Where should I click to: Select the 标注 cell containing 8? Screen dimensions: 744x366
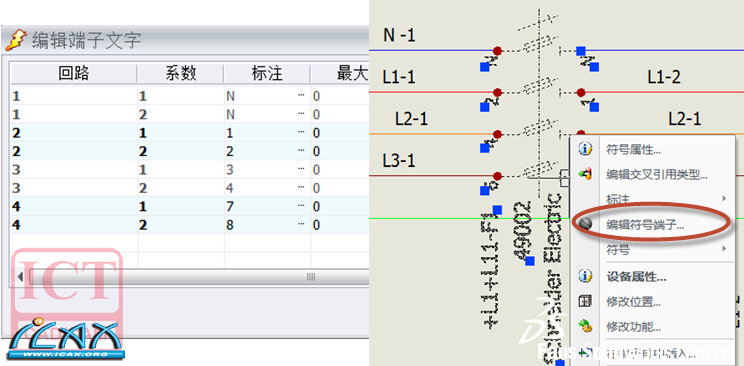pos(267,225)
